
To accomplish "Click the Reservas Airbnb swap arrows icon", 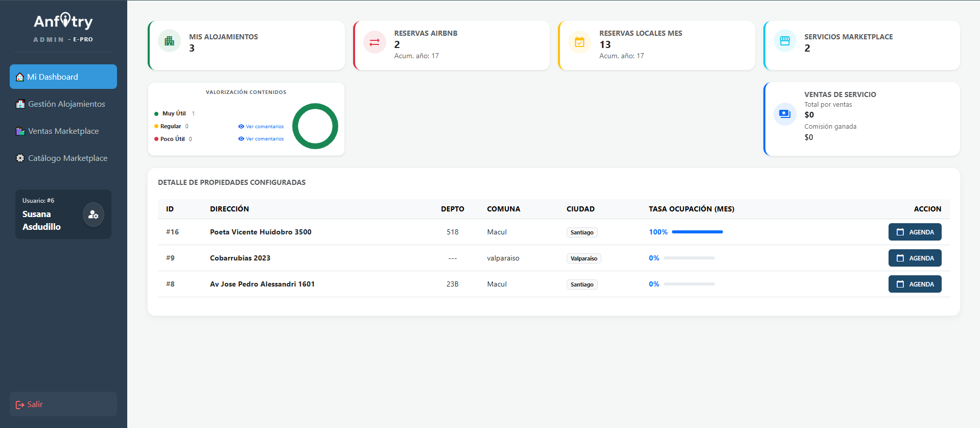I will (375, 42).
